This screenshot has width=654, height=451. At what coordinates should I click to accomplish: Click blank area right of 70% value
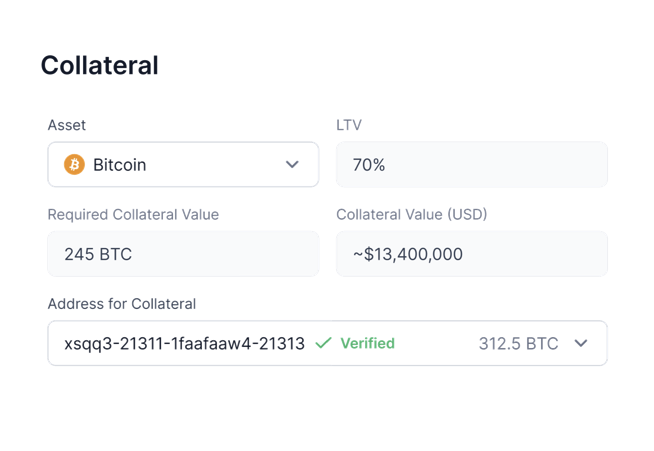pyautogui.click(x=500, y=165)
